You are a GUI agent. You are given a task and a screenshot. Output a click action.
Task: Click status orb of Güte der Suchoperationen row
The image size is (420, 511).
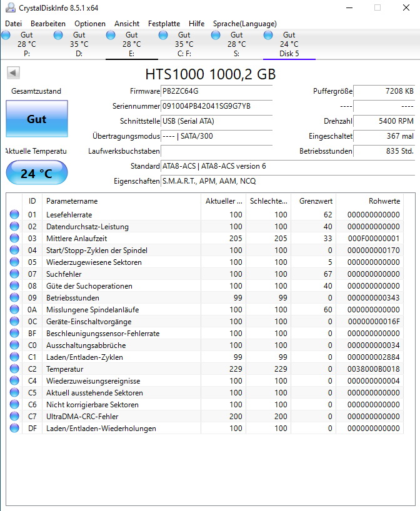pyautogui.click(x=14, y=285)
